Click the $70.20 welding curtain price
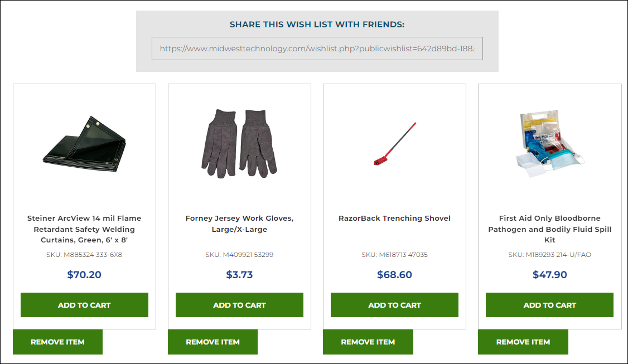 [84, 274]
